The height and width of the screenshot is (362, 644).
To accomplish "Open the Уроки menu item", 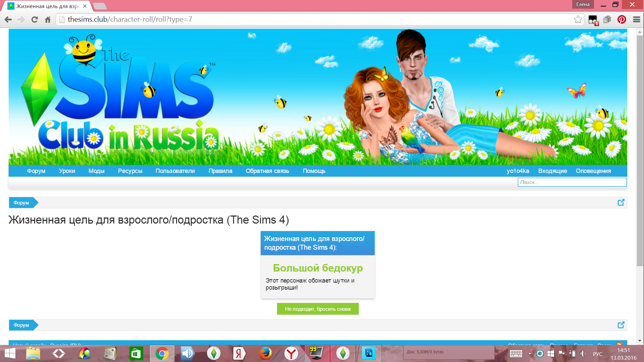I will coord(67,171).
